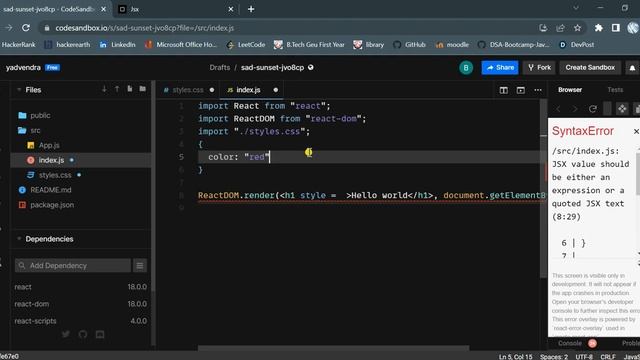This screenshot has height=360, width=640.
Task: Open the DevPost bookmark
Action: click(x=576, y=45)
